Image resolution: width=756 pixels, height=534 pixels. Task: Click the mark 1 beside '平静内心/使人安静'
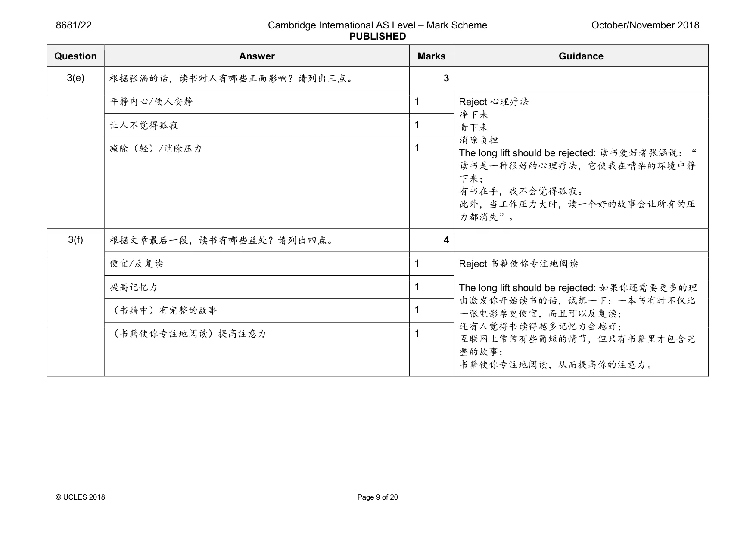pos(417,101)
